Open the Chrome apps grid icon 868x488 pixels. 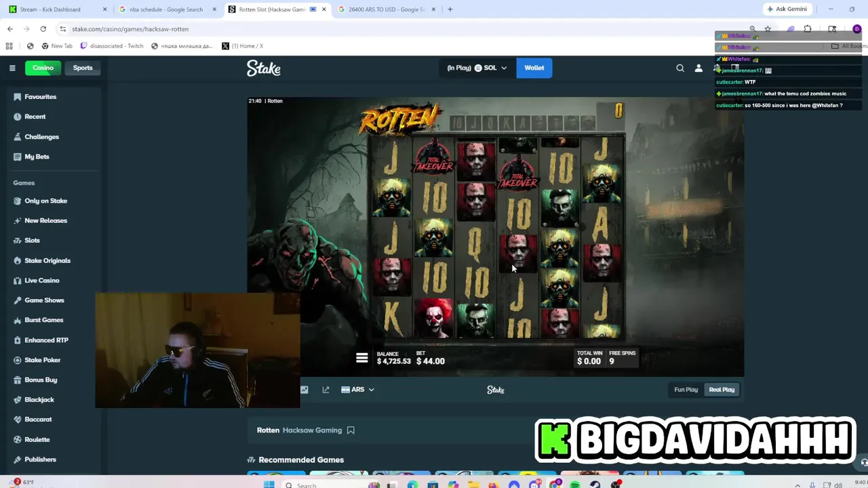click(9, 46)
